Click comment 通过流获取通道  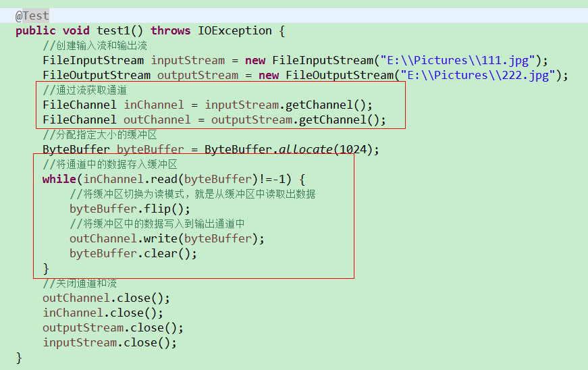tap(85, 90)
